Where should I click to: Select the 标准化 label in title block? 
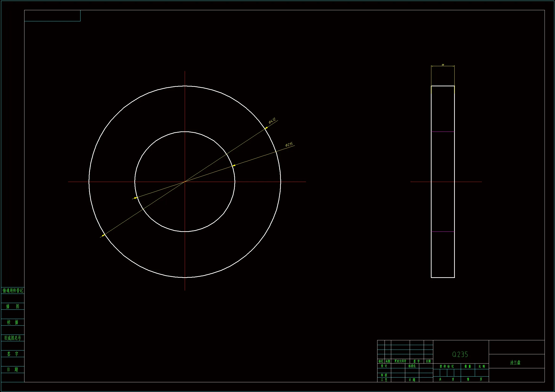click(412, 366)
